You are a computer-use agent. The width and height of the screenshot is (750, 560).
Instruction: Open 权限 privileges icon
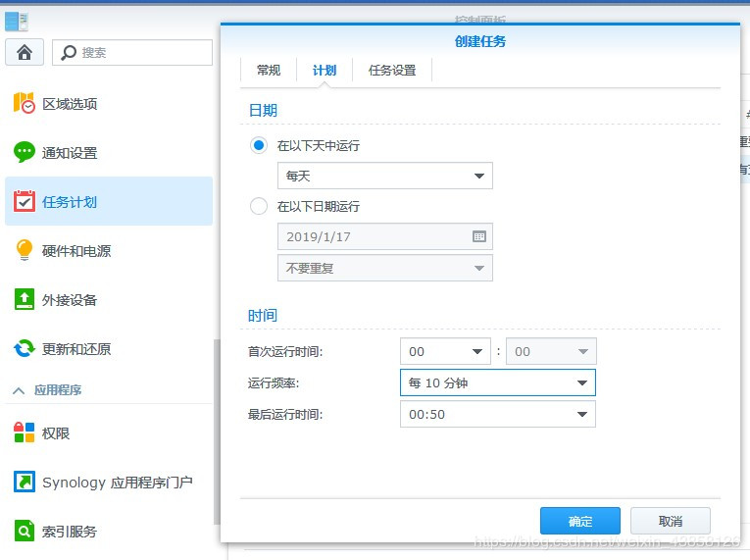tap(24, 433)
